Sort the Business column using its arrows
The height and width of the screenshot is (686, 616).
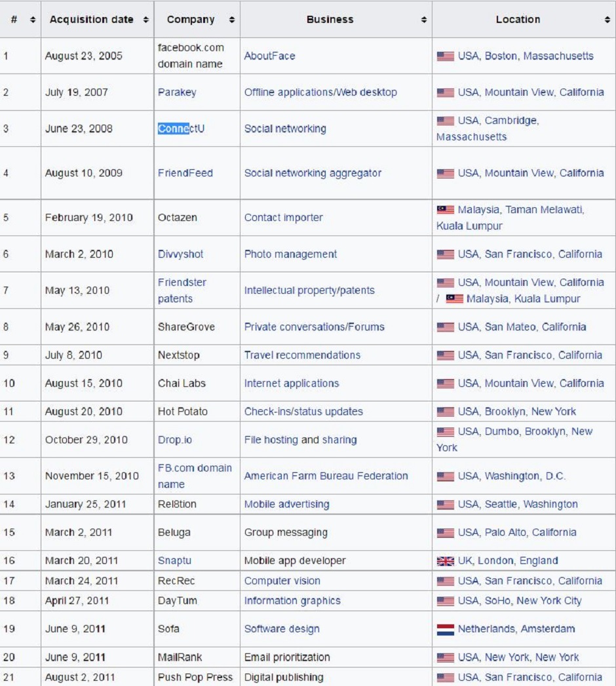tap(423, 20)
